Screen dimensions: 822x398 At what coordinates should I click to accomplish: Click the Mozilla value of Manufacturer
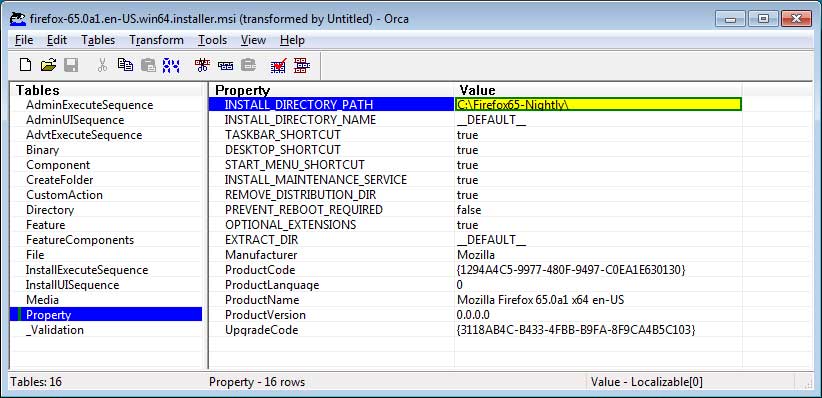click(x=475, y=255)
